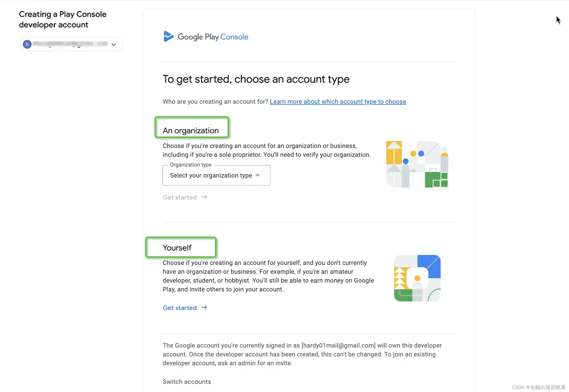Click the organization illustration image
This screenshot has height=392, width=569.
pyautogui.click(x=417, y=164)
